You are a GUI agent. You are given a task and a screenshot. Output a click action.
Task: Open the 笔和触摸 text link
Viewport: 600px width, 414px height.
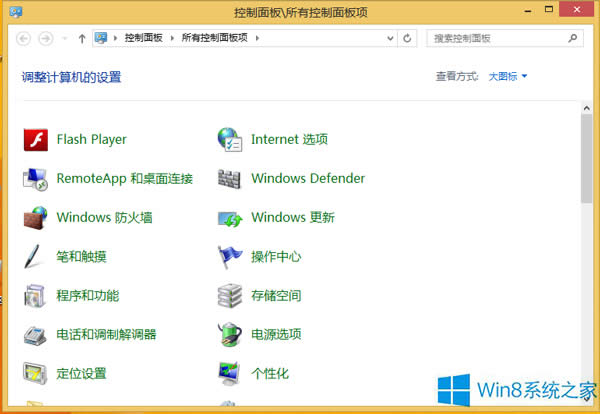pos(82,257)
